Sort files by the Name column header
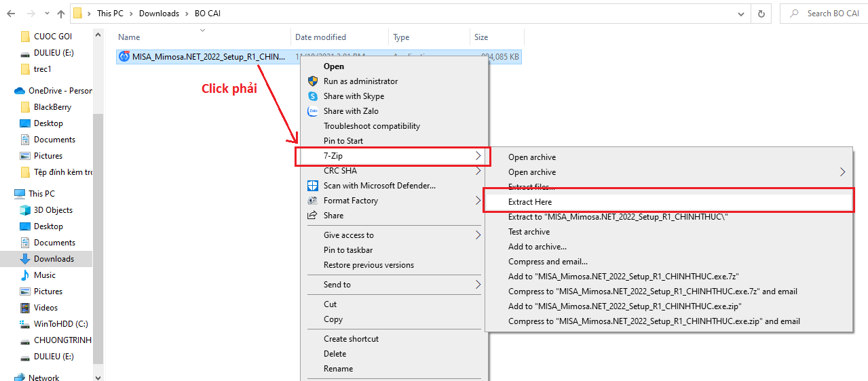This screenshot has height=381, width=868. (x=129, y=37)
